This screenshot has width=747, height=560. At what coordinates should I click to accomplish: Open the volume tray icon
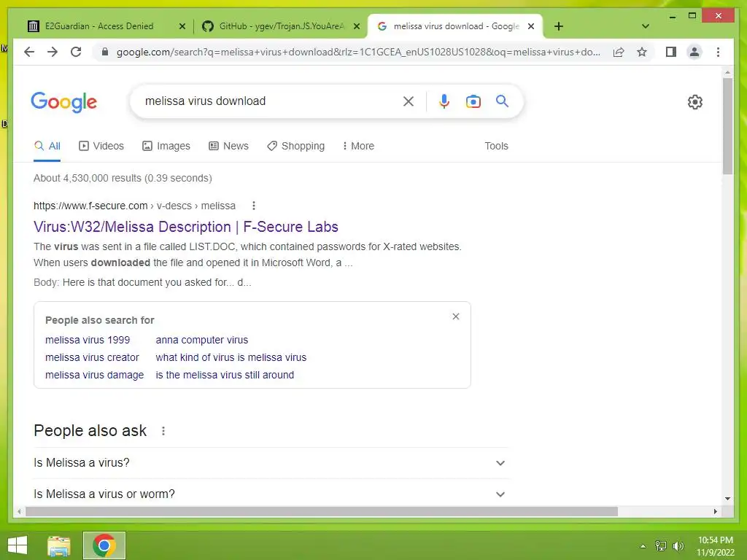point(678,546)
